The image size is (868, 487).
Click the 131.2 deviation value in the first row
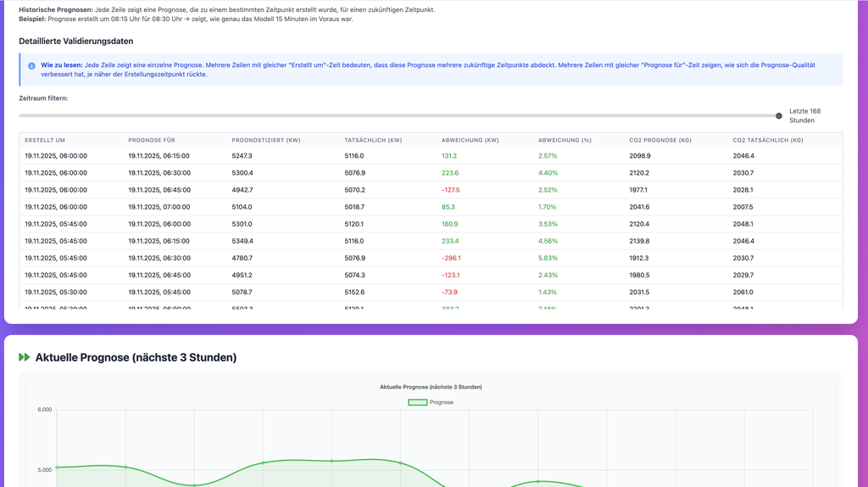click(x=449, y=156)
